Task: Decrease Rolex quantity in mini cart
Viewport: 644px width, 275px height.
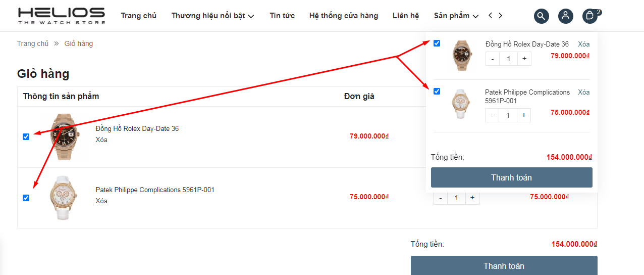Action: [x=493, y=59]
